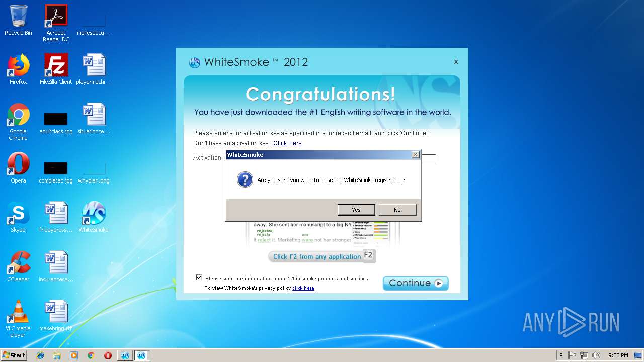Open Windows Media Player from the taskbar
Image resolution: width=644 pixels, height=362 pixels.
tap(74, 355)
